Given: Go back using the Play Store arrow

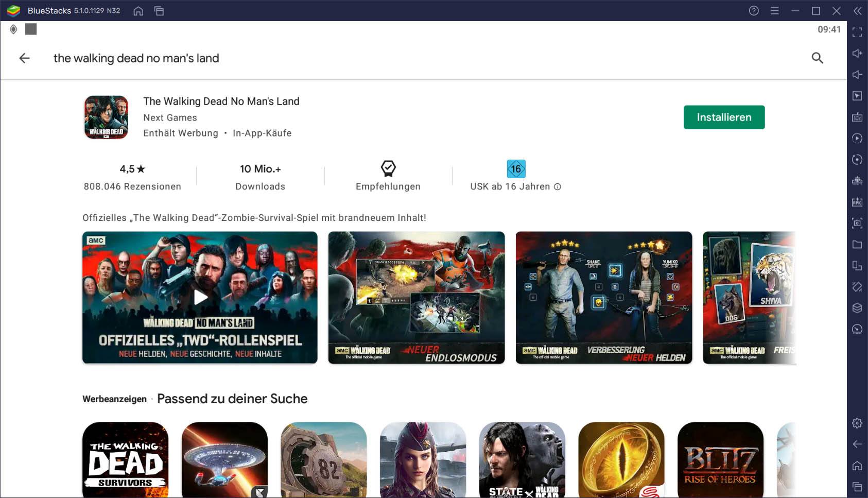Looking at the screenshot, I should (x=24, y=58).
